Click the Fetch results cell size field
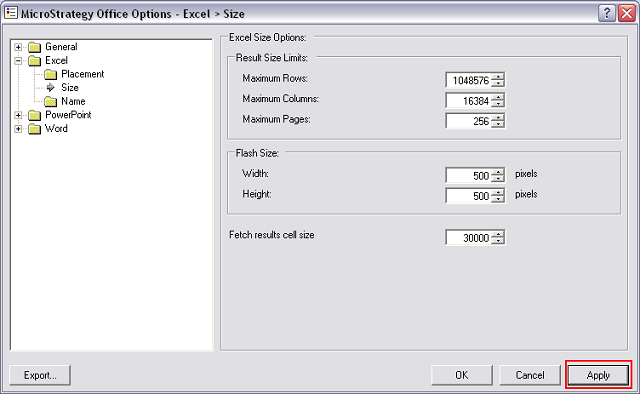Image resolution: width=640 pixels, height=394 pixels. (468, 238)
